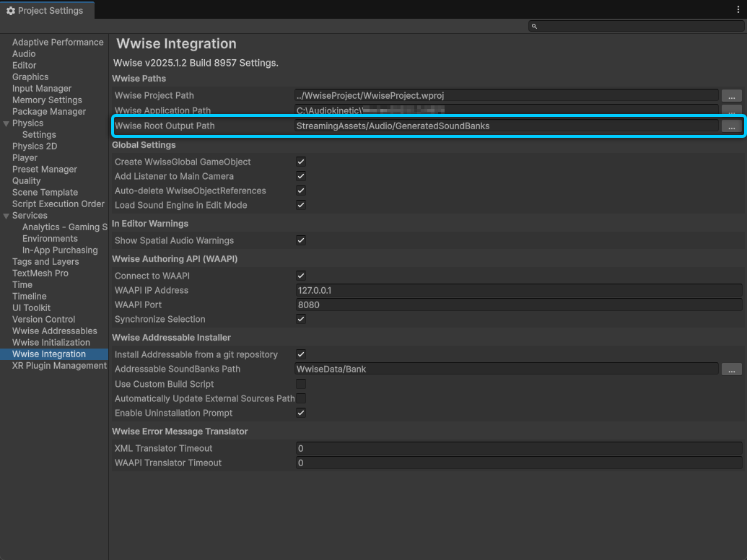Disable Add Listener to Main Camera
This screenshot has width=747, height=560.
tap(301, 177)
